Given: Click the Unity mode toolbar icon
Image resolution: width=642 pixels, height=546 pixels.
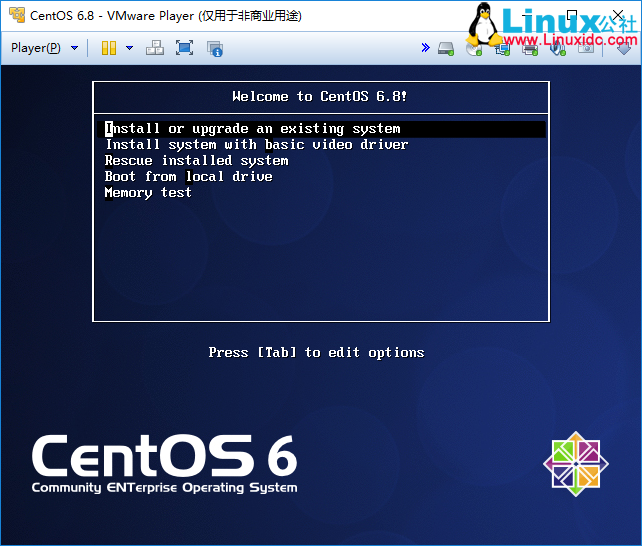Looking at the screenshot, I should [214, 47].
